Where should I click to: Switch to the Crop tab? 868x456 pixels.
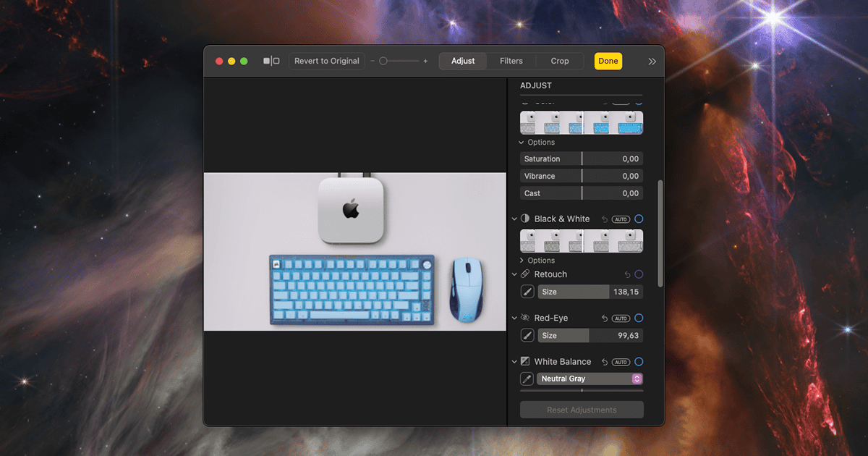click(560, 62)
